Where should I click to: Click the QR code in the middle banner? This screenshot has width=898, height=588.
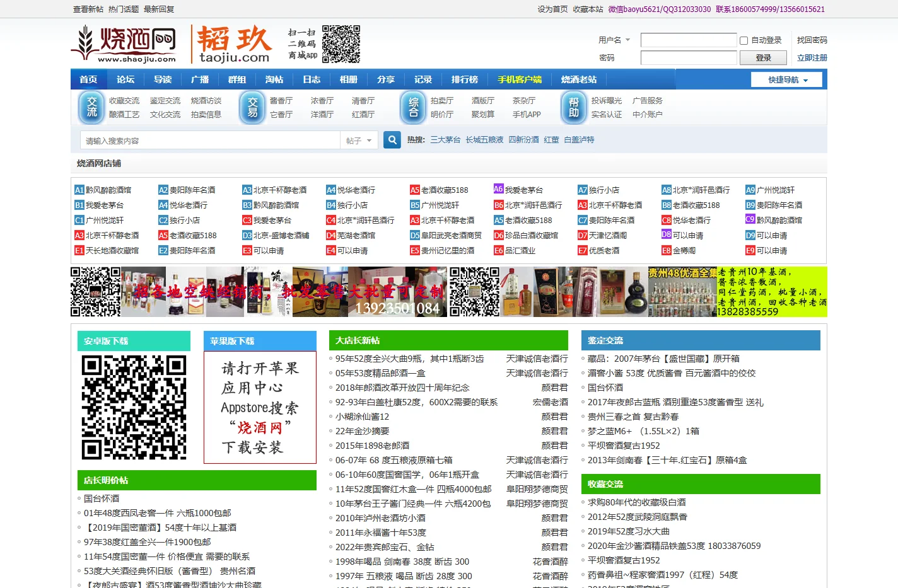(474, 291)
